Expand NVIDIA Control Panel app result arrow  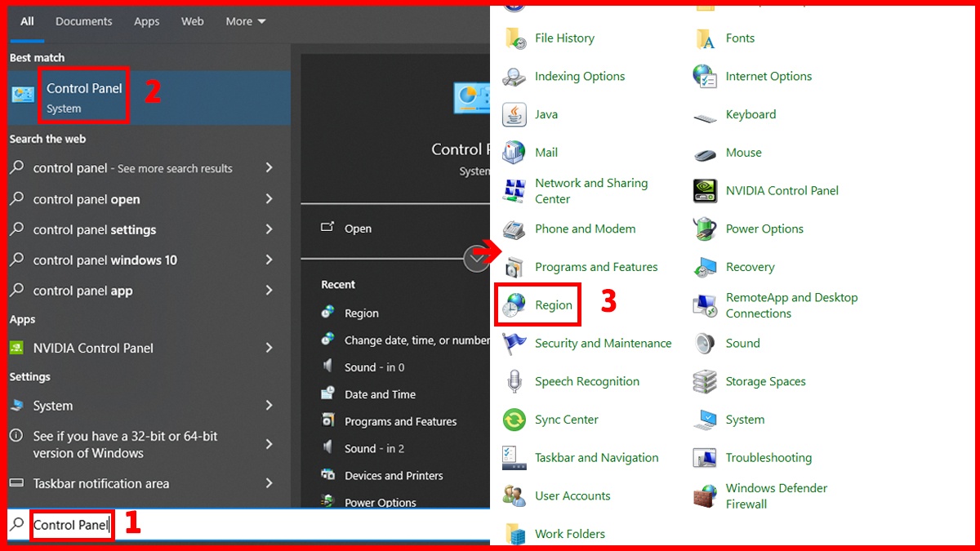pos(269,348)
